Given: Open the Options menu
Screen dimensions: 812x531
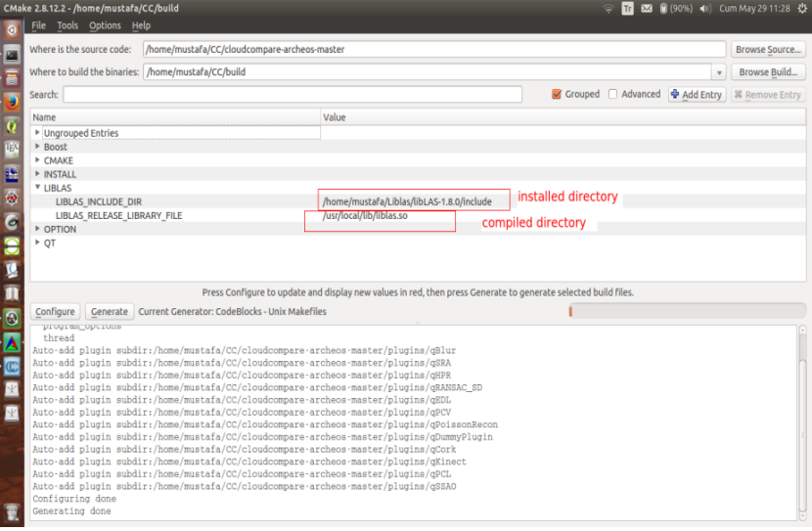Looking at the screenshot, I should (x=105, y=25).
